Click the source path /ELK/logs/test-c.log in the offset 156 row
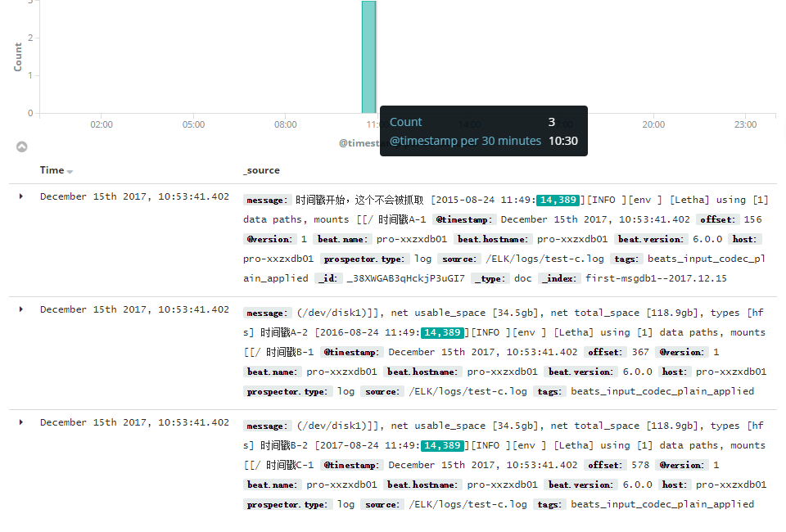786x532 pixels. [x=544, y=259]
